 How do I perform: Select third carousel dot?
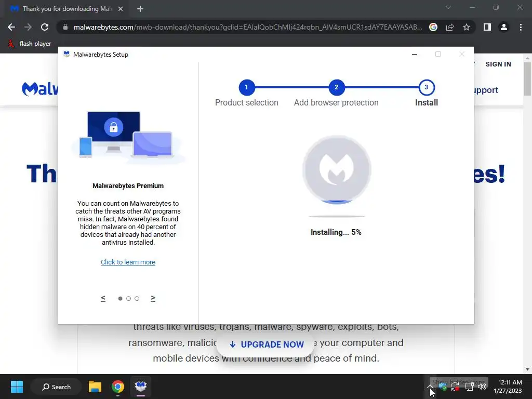pos(137,299)
